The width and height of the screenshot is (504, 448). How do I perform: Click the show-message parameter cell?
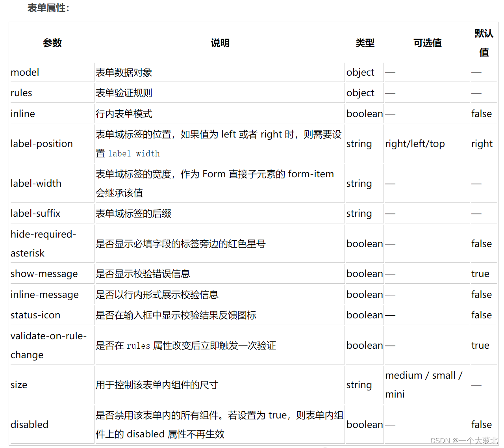tap(52, 274)
